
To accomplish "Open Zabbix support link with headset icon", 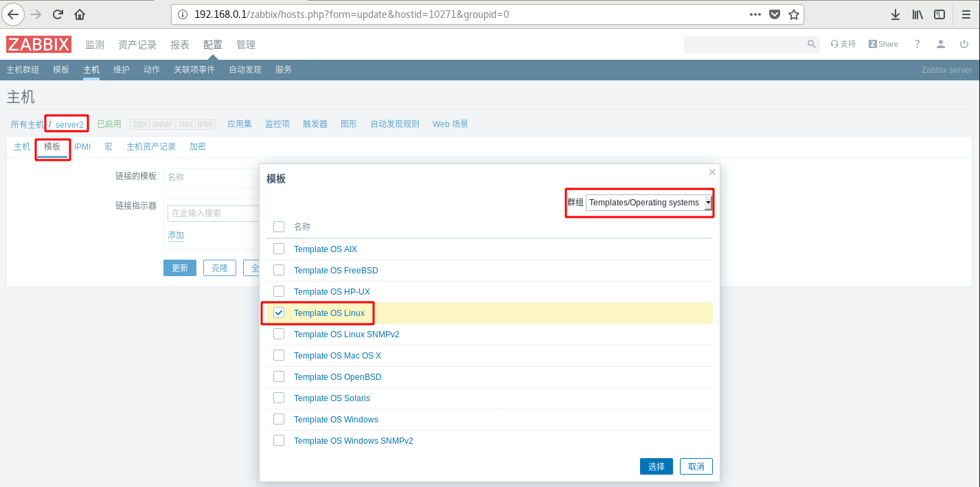I will tap(843, 44).
